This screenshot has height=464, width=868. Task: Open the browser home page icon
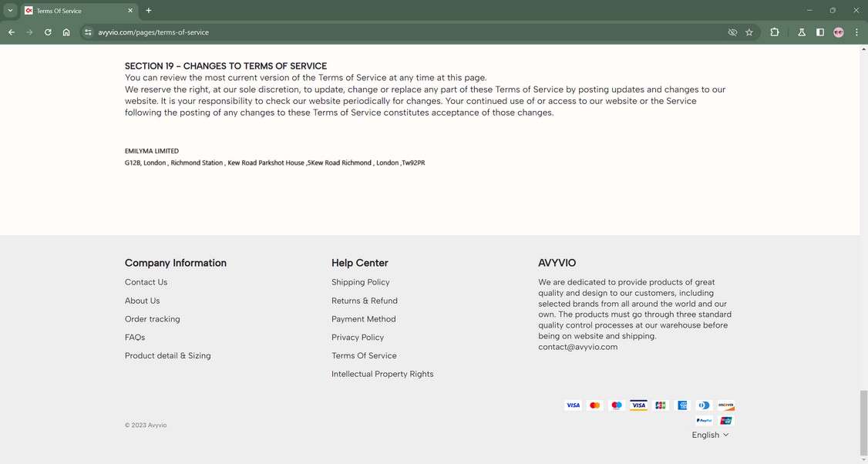click(x=66, y=32)
